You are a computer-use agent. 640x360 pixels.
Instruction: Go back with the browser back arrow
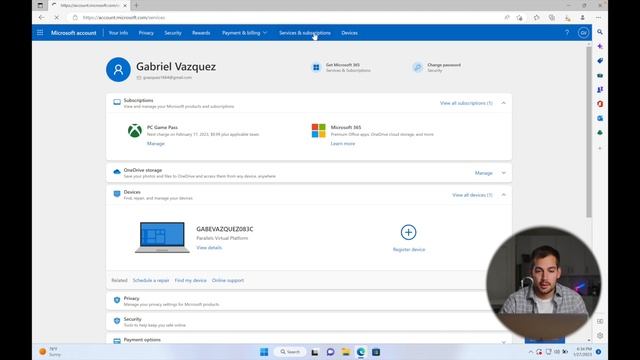point(41,18)
